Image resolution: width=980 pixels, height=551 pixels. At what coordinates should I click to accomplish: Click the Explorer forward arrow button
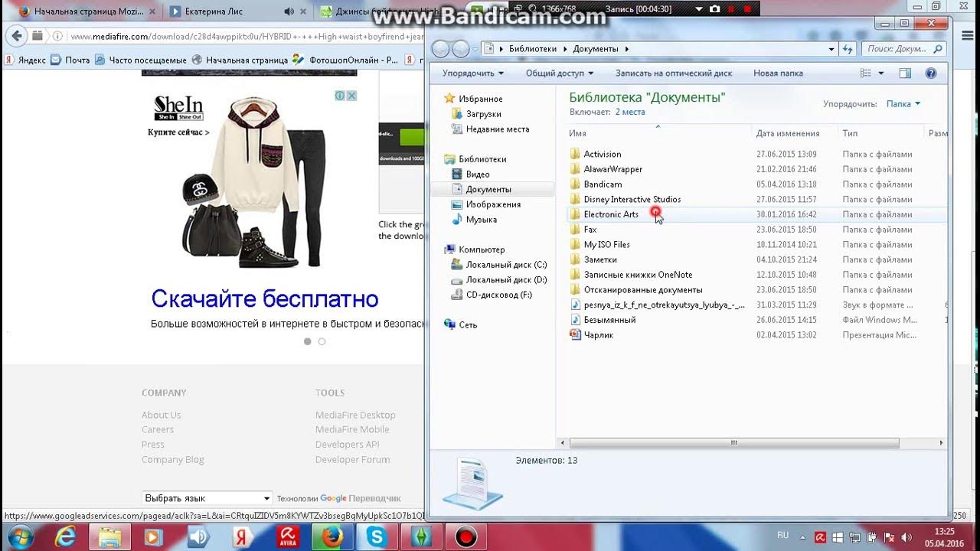pyautogui.click(x=461, y=49)
